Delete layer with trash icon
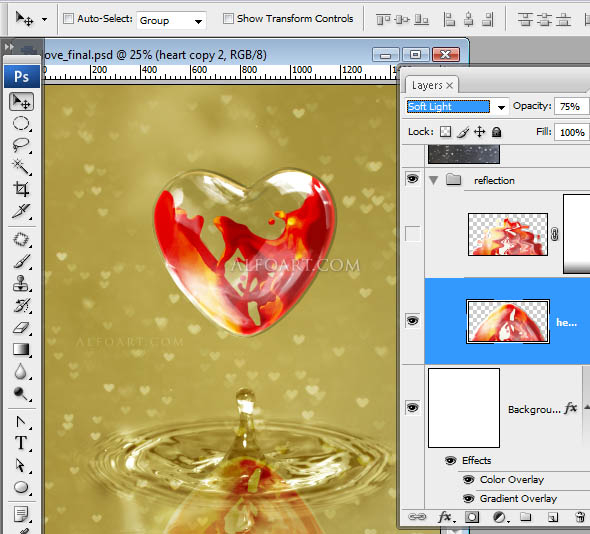 pos(580,517)
